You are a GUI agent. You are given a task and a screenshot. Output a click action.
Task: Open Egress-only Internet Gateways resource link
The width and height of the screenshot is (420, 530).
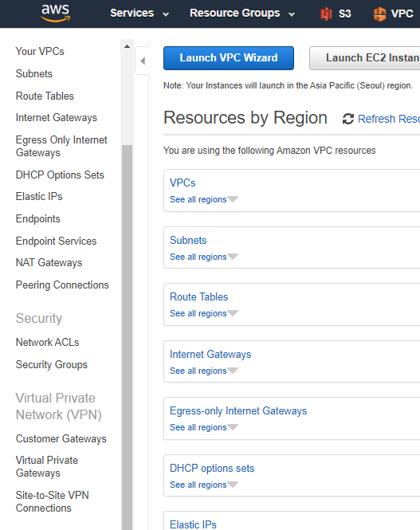point(238,410)
